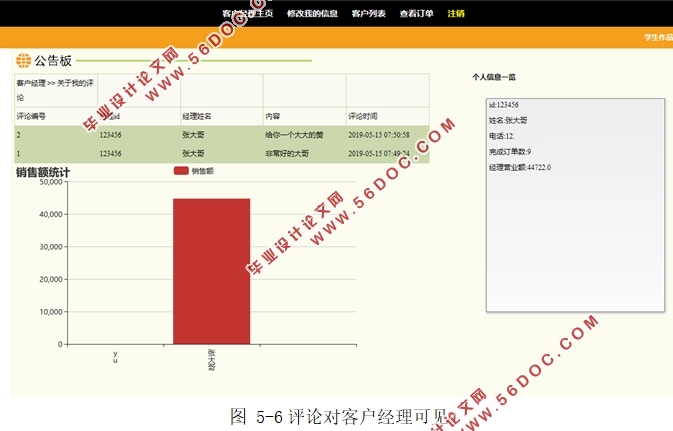
Task: Click id:123456 in personal info panel
Action: click(x=503, y=105)
